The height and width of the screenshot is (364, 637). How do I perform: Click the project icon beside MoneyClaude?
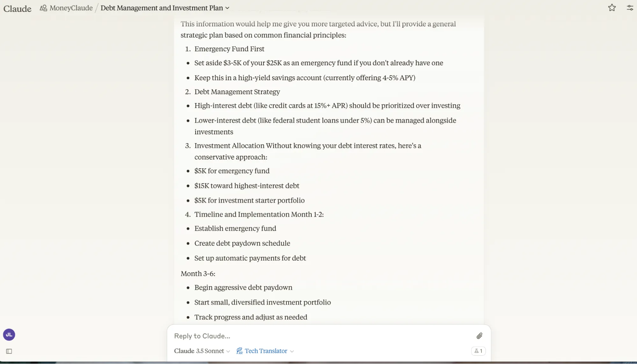coord(43,8)
